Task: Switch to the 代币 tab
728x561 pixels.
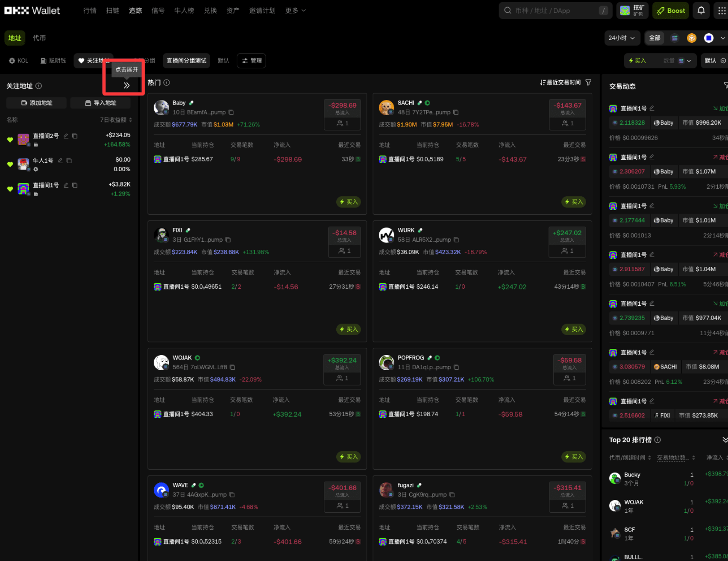Action: click(x=39, y=38)
